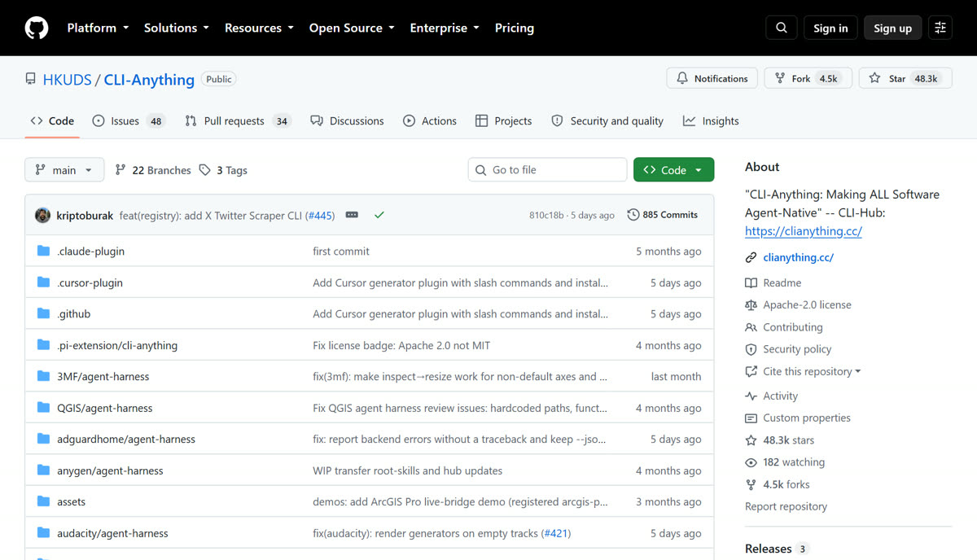Click the folder icon for adguardhome/agent-harness
The image size is (977, 560).
43,439
